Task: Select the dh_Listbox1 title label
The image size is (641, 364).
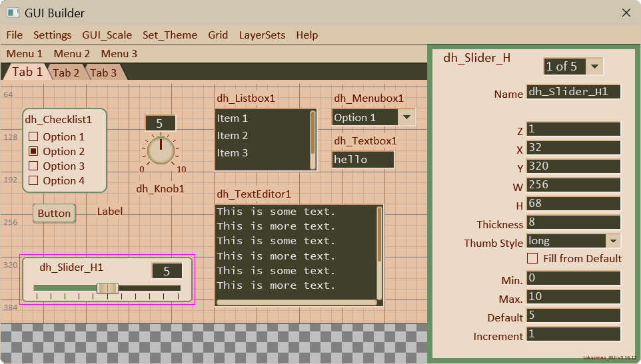Action: [x=246, y=98]
